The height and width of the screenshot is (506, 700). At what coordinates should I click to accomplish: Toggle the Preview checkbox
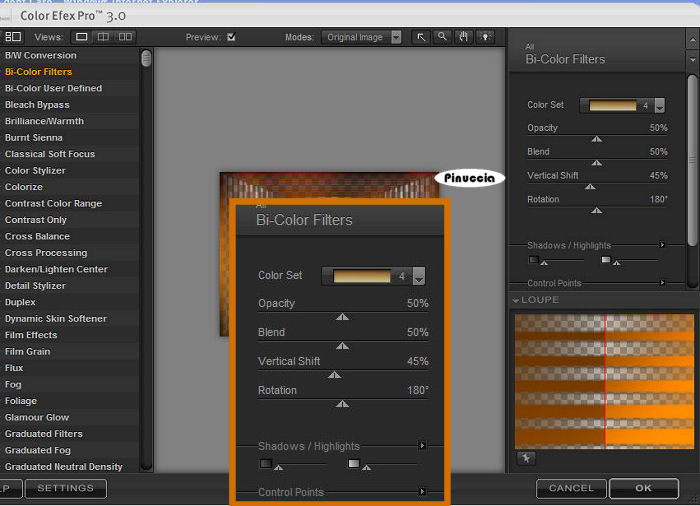click(231, 37)
